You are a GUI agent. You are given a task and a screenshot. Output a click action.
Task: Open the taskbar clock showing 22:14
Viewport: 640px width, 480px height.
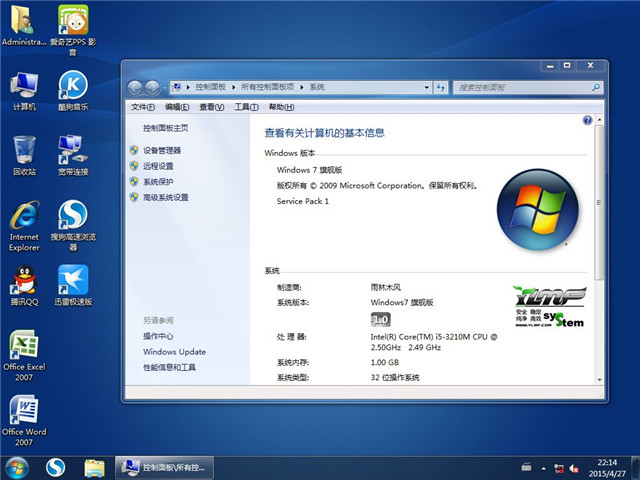607,468
